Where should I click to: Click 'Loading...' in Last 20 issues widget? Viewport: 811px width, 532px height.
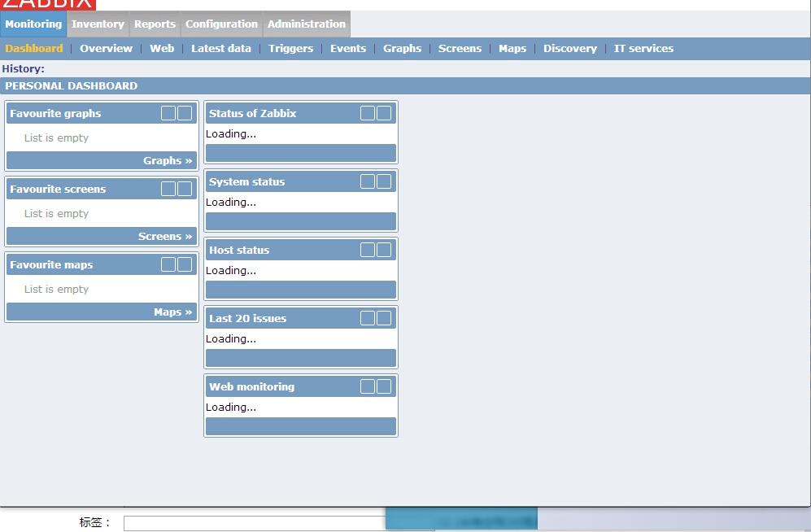coord(231,338)
